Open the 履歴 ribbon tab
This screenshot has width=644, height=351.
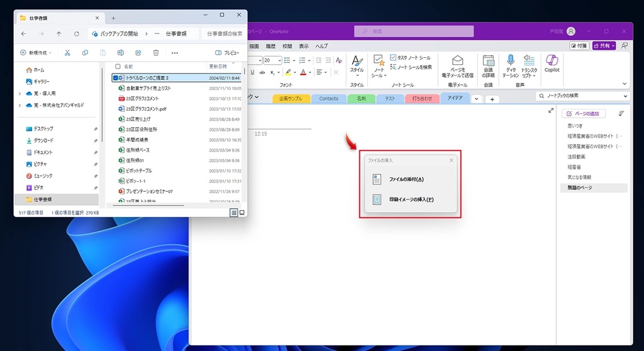click(270, 46)
